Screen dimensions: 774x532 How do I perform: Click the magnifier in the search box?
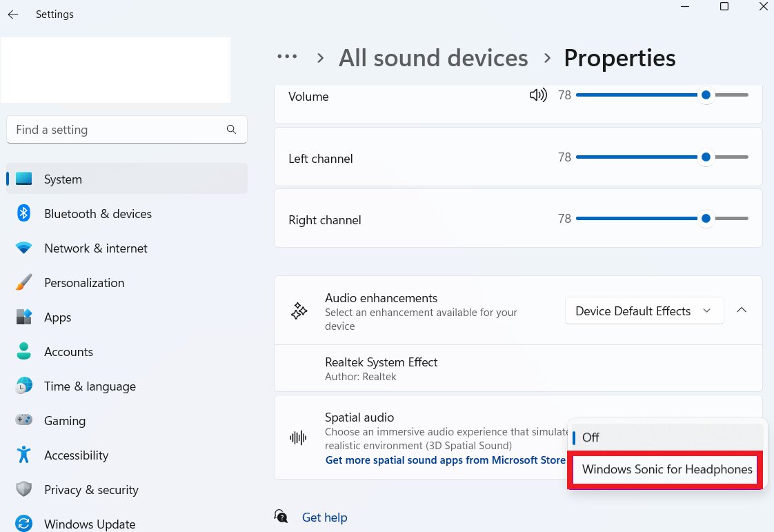click(x=231, y=129)
